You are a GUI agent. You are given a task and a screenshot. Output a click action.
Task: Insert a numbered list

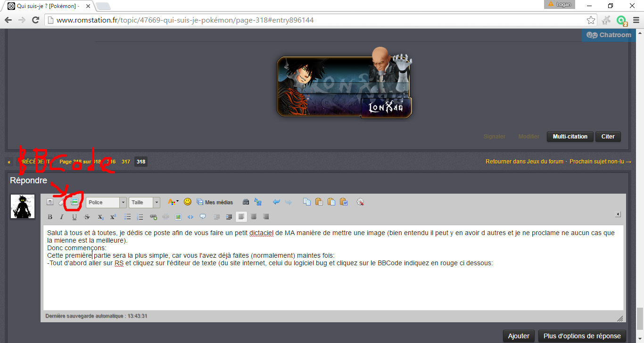[140, 217]
